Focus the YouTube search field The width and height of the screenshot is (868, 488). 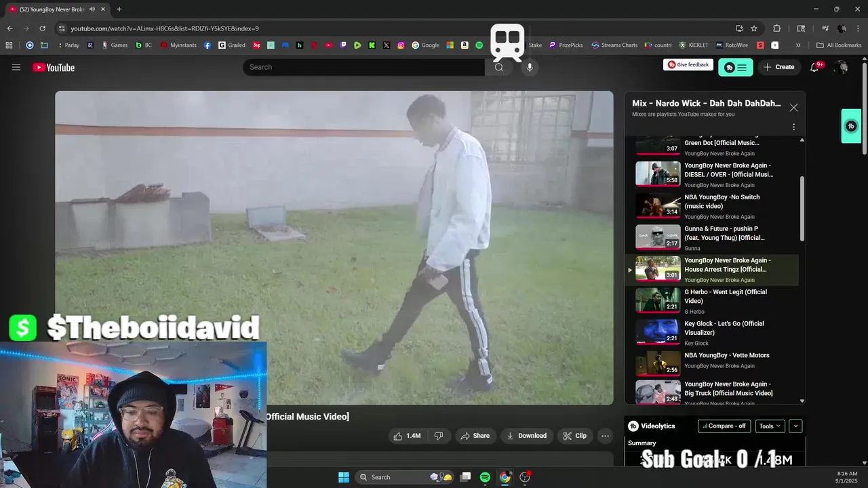364,67
